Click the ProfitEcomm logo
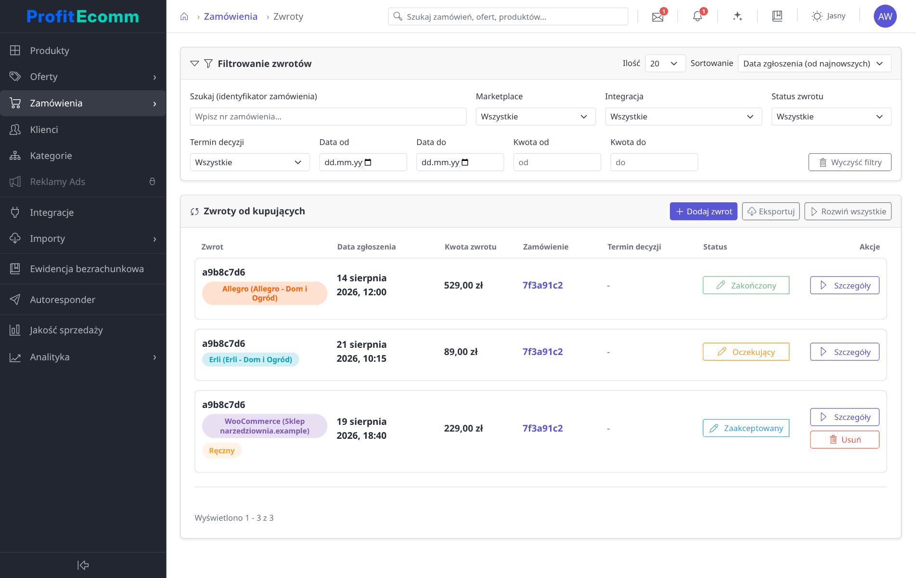The image size is (924, 578). tap(83, 16)
